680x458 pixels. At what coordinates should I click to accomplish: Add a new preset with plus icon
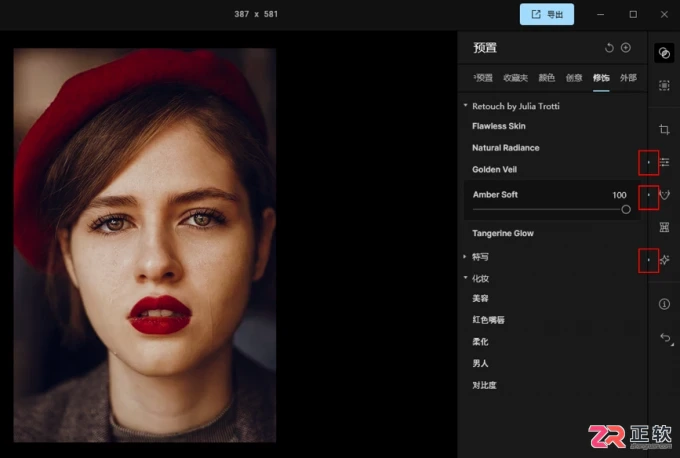(x=626, y=48)
